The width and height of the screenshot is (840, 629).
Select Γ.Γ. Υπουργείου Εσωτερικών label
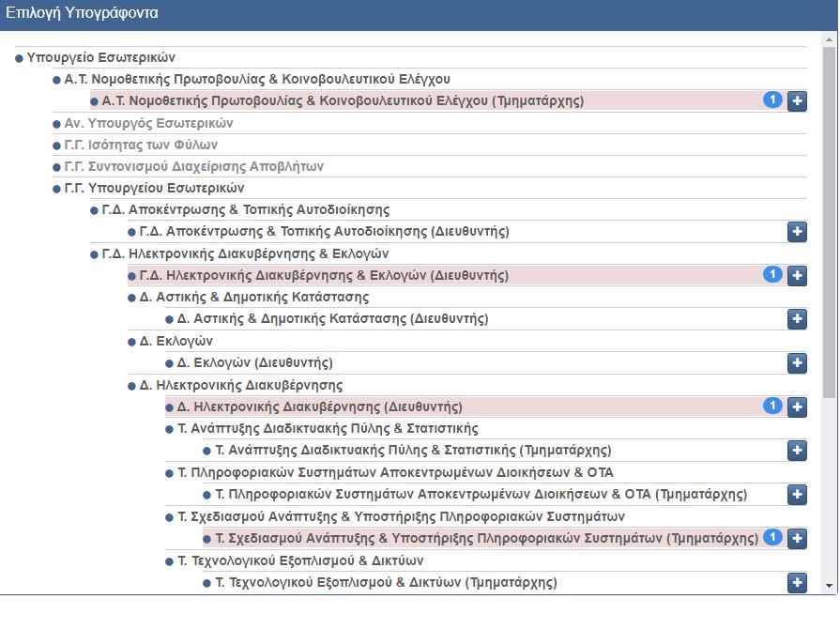(154, 188)
